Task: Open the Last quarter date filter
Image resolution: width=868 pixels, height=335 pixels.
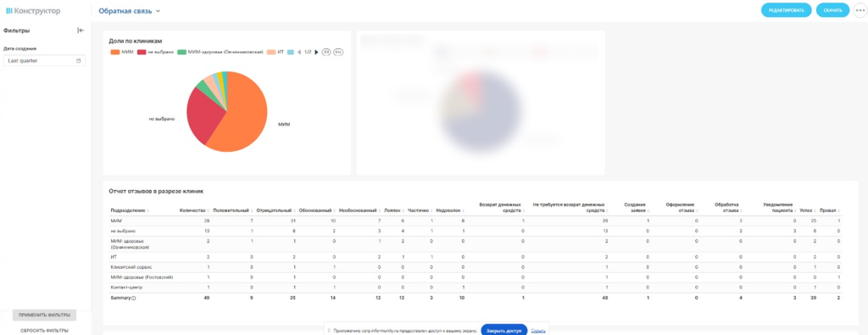Action: click(x=45, y=60)
